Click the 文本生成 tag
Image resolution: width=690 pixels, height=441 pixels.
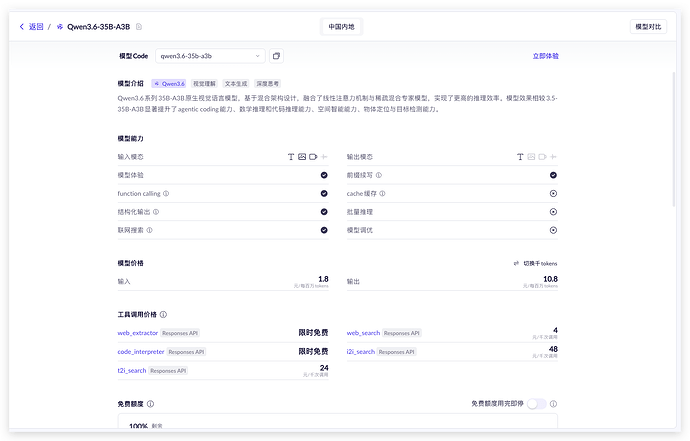pos(236,84)
